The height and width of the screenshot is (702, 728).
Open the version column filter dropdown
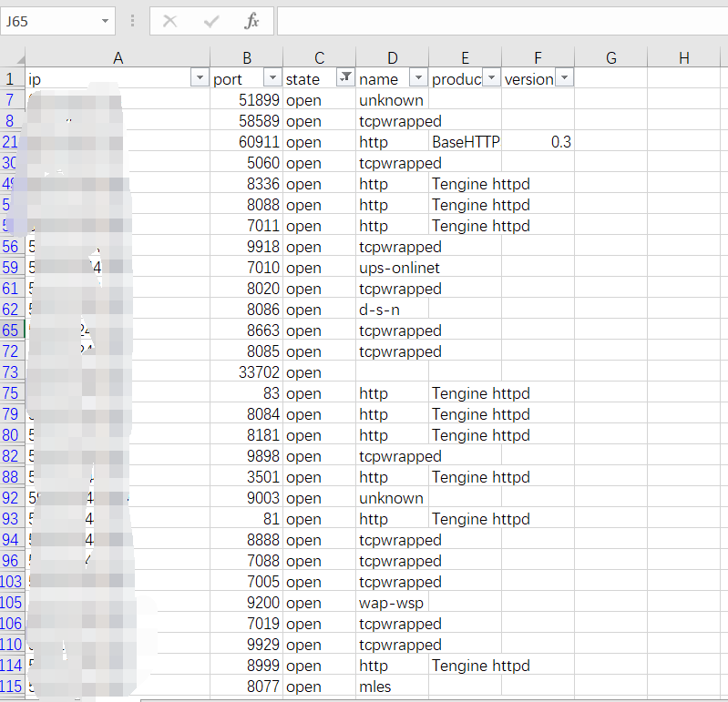[x=564, y=78]
